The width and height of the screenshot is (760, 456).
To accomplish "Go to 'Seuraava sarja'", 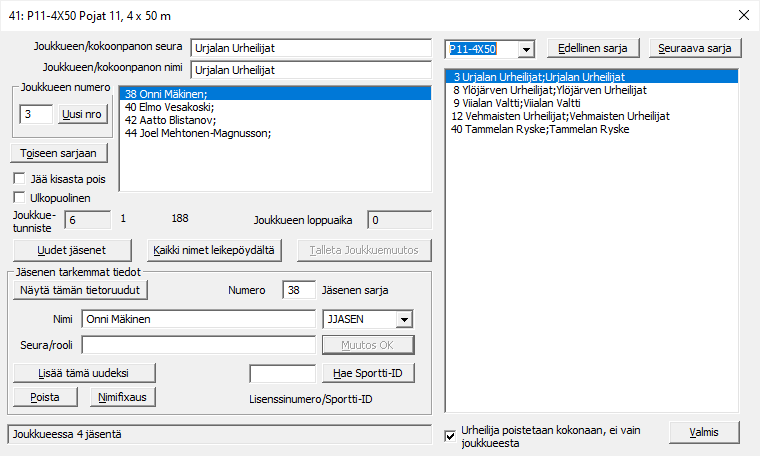I will pos(694,48).
